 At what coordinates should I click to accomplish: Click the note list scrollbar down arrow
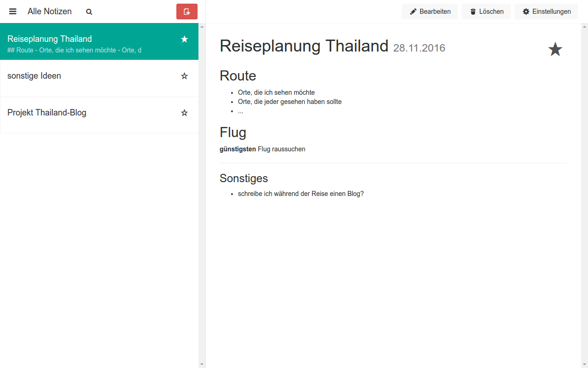point(202,364)
